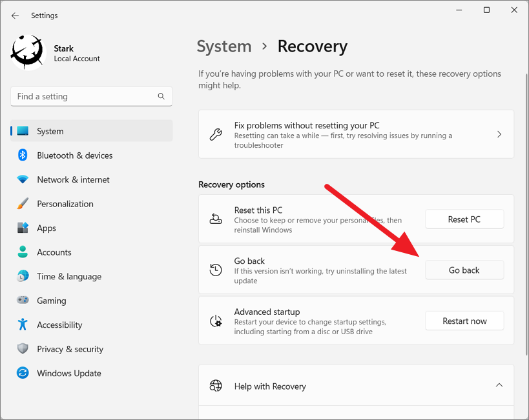Click the Privacy & security shield icon
This screenshot has height=420, width=529.
(23, 348)
